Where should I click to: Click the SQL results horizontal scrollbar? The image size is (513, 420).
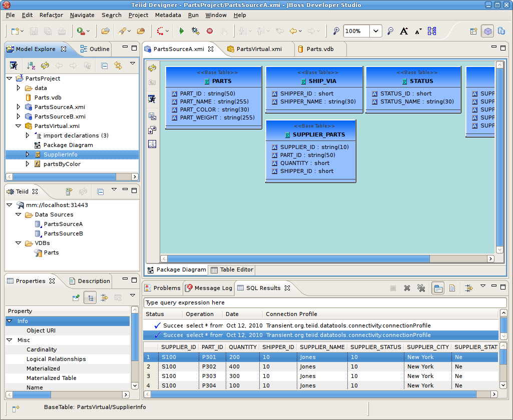coord(313,394)
